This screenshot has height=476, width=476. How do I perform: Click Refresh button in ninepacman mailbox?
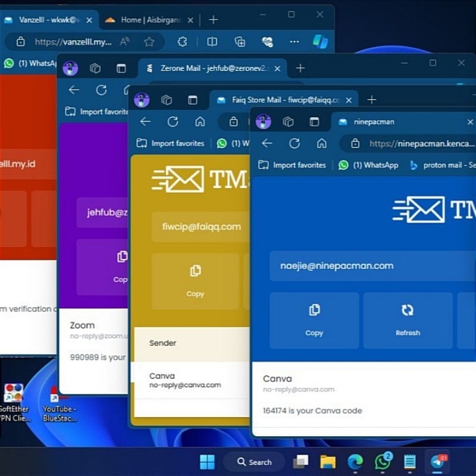(x=408, y=320)
